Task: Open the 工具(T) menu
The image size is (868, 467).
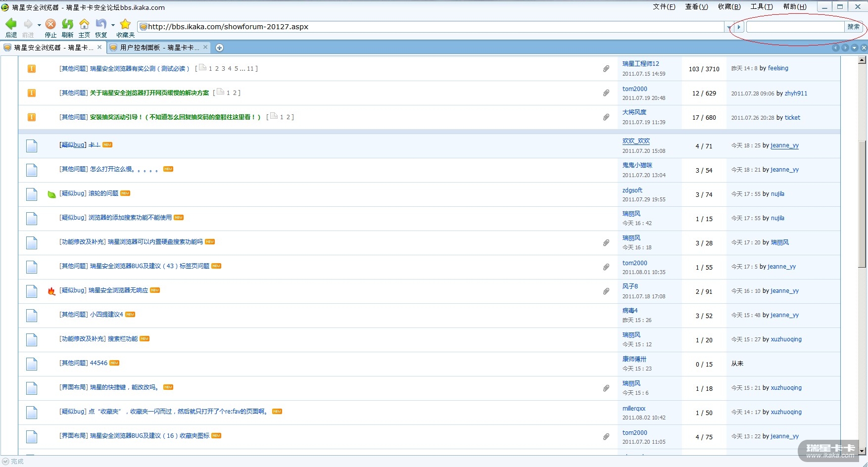Action: tap(762, 6)
